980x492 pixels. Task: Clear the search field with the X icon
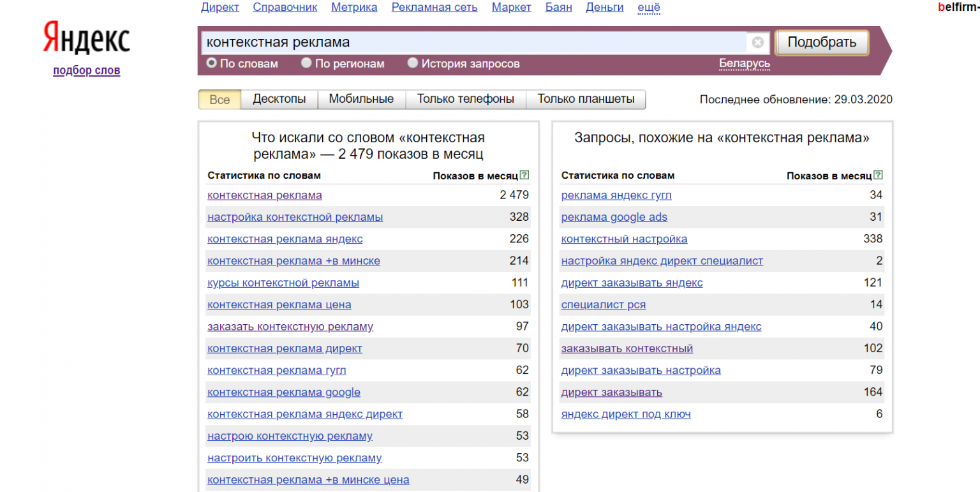(x=757, y=43)
